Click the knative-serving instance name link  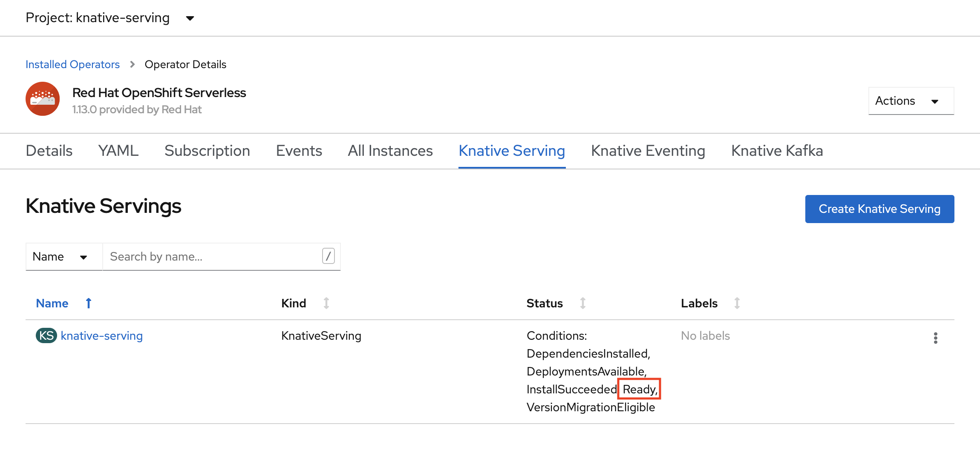click(x=102, y=336)
